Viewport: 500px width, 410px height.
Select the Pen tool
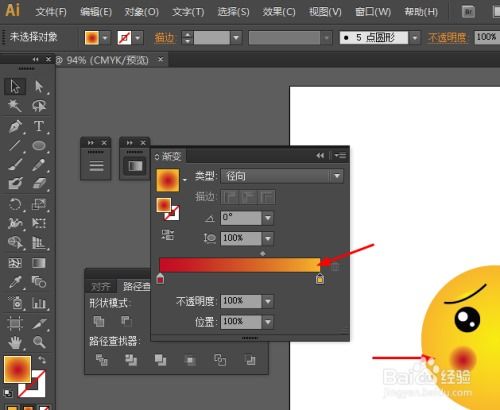[15, 126]
